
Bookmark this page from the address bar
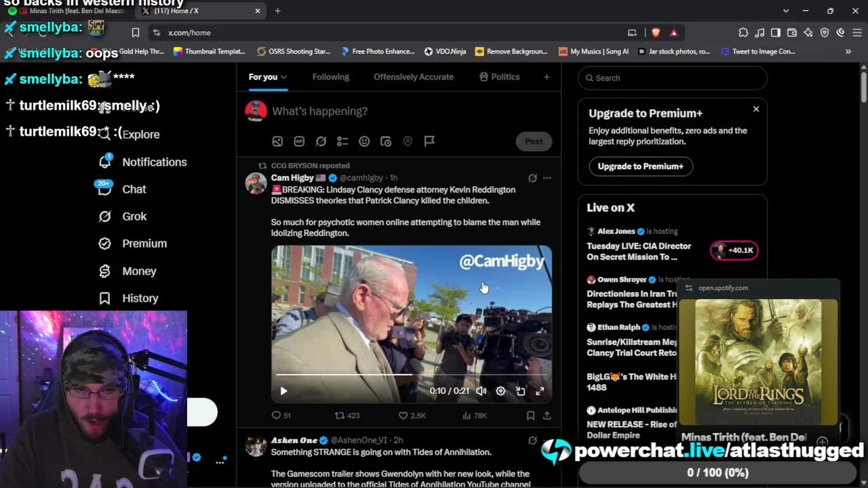135,33
